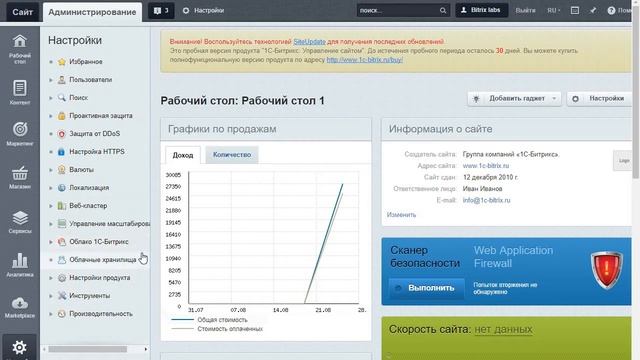The image size is (640, 360).
Task: Click the Защита от DDoS icon
Action: (62, 133)
